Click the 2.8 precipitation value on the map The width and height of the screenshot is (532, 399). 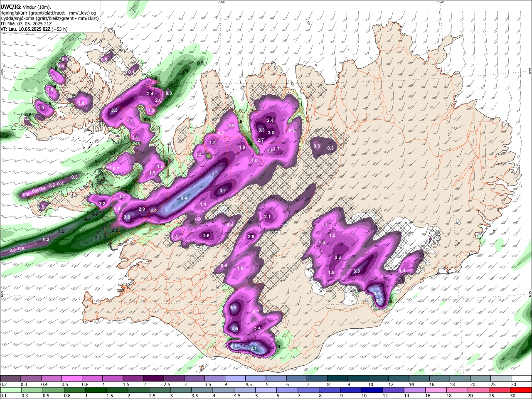point(251,236)
